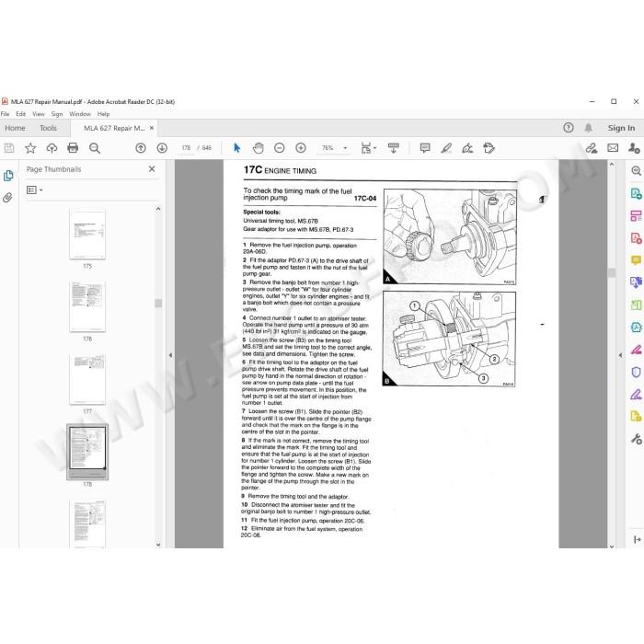Image resolution: width=644 pixels, height=644 pixels.
Task: Open the Highlight text pen tool
Action: point(446,148)
